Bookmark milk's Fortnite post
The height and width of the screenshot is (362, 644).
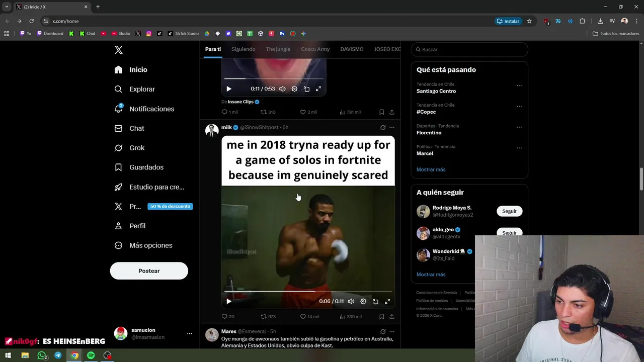[x=381, y=316]
